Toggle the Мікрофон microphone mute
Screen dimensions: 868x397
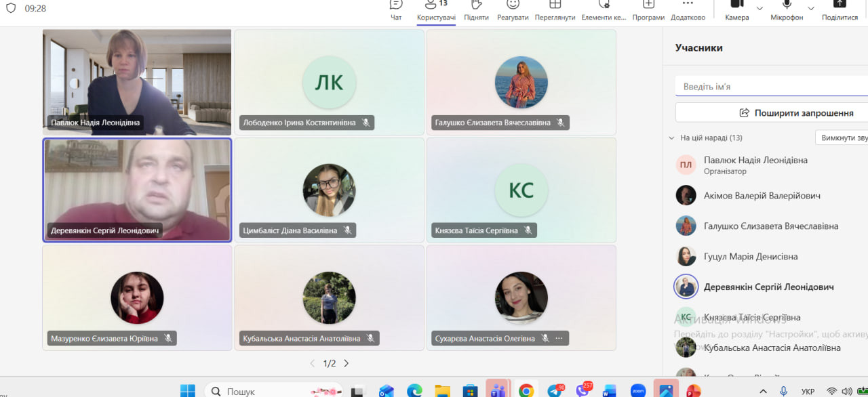[787, 9]
